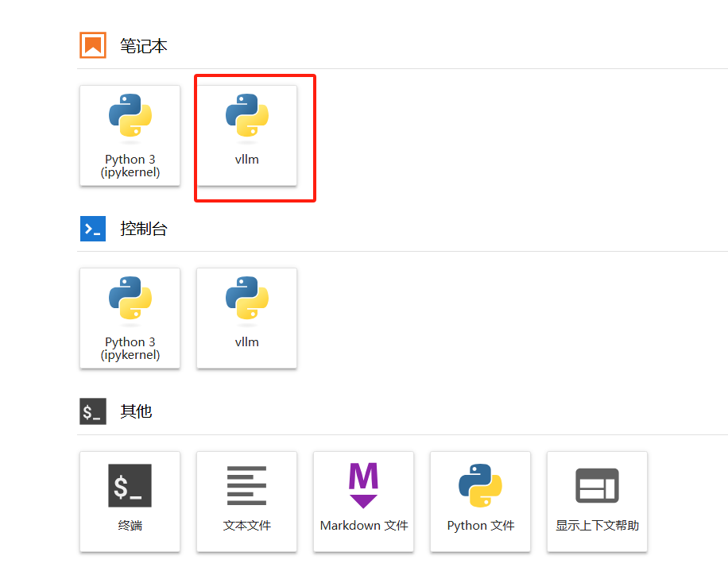Click the 控制台 section heading text
The image size is (728, 571).
tap(144, 229)
